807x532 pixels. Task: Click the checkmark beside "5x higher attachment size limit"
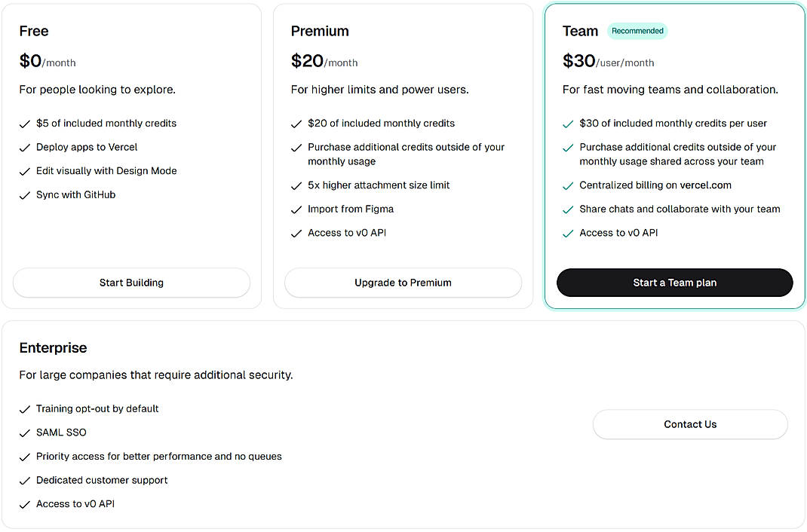(x=296, y=185)
